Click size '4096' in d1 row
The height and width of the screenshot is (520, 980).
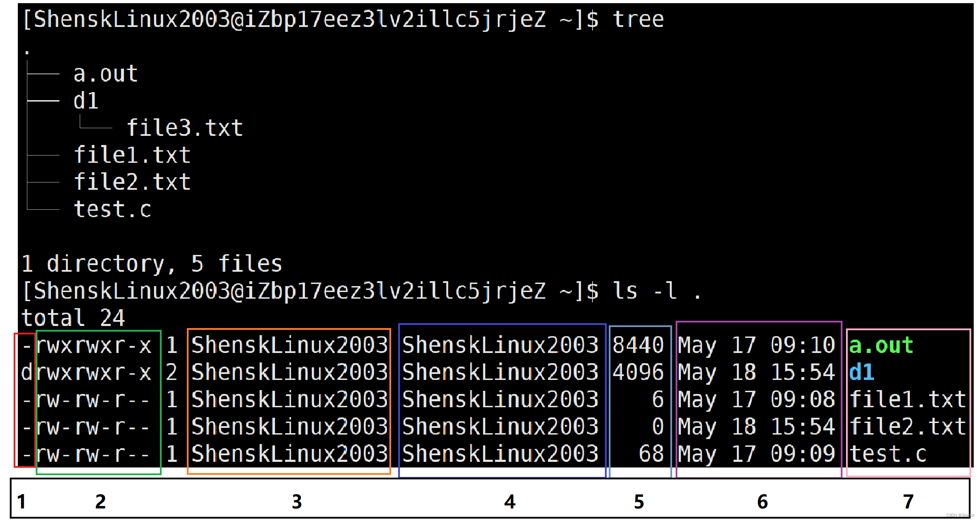point(639,372)
